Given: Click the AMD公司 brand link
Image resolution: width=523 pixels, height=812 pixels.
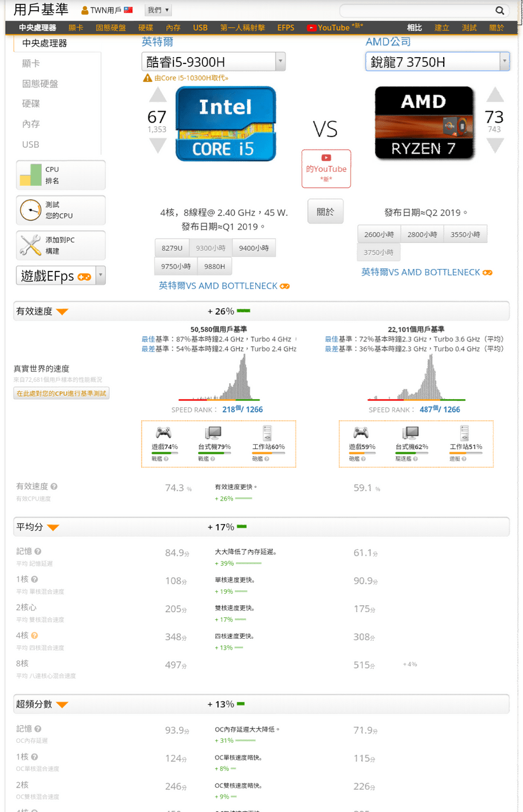Looking at the screenshot, I should tap(388, 42).
